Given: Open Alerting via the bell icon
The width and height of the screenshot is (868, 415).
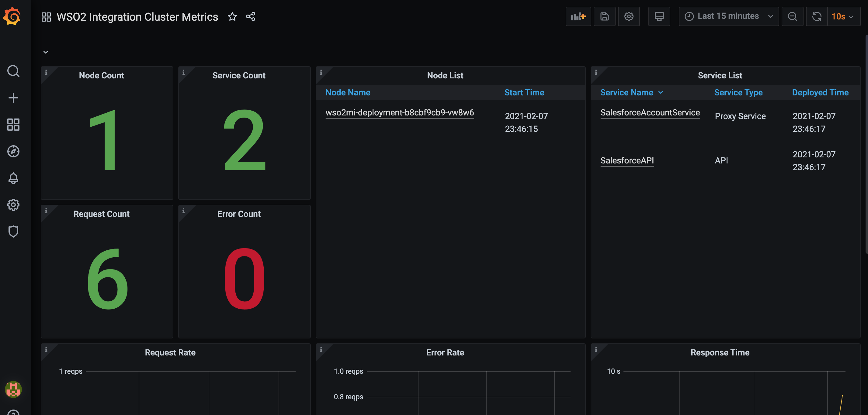Looking at the screenshot, I should (13, 178).
